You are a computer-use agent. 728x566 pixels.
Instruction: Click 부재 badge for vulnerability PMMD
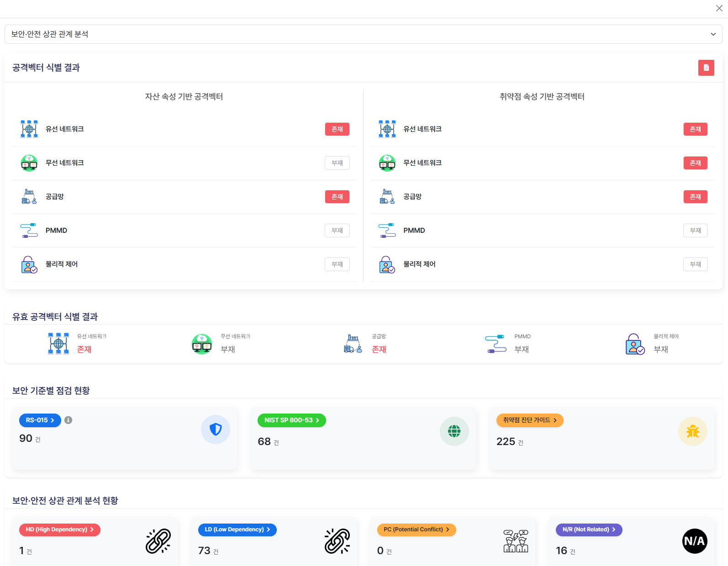[x=696, y=231]
